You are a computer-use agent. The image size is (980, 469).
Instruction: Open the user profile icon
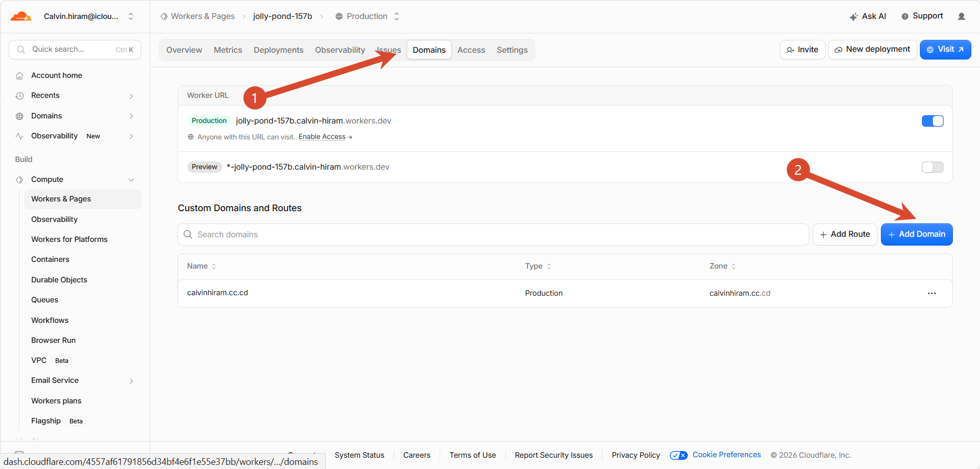(962, 16)
